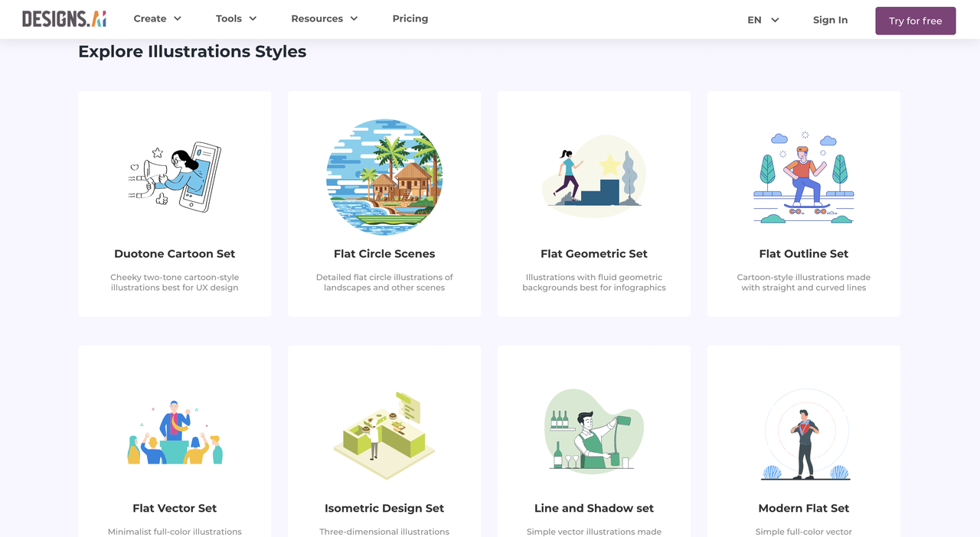Image resolution: width=980 pixels, height=537 pixels.
Task: Open the Flat Outline Set skateboarder illustration
Action: point(804,177)
